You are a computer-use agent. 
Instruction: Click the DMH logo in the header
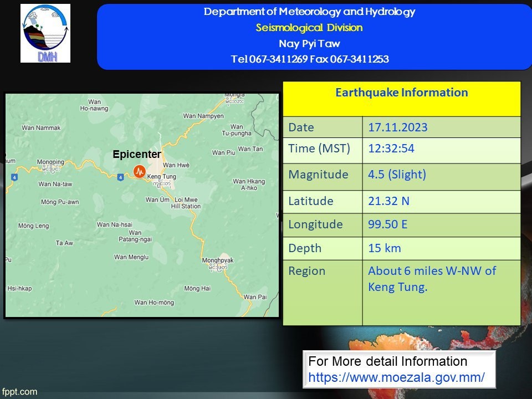45,33
